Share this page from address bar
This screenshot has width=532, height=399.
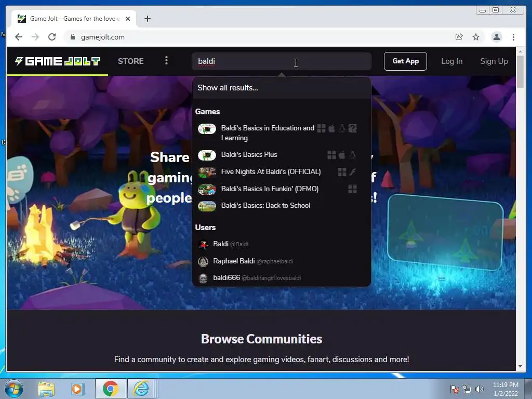pyautogui.click(x=459, y=37)
